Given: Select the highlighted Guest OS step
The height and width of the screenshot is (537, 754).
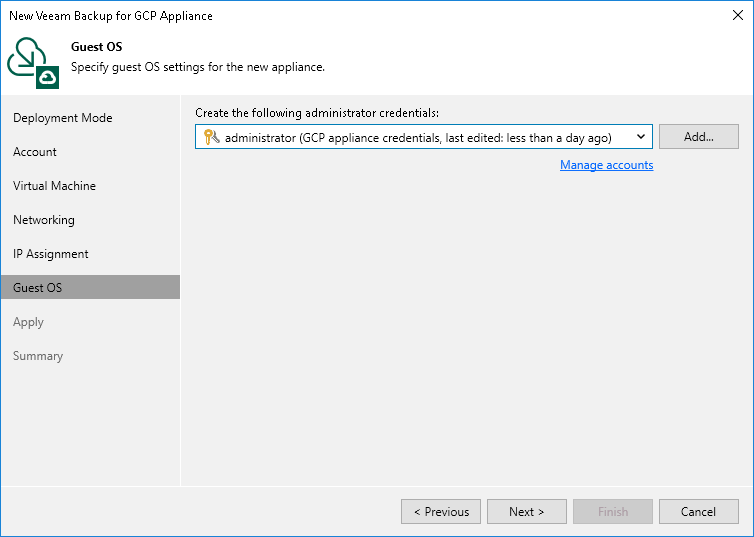Looking at the screenshot, I should [90, 287].
